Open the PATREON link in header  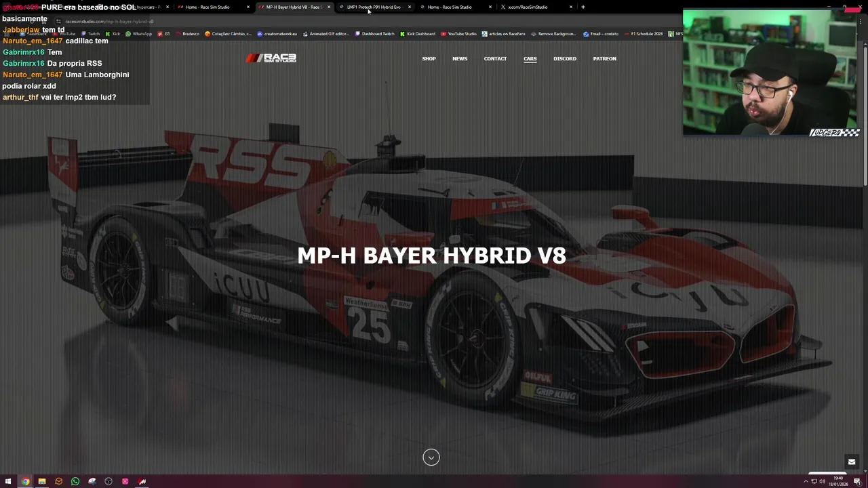click(x=605, y=59)
